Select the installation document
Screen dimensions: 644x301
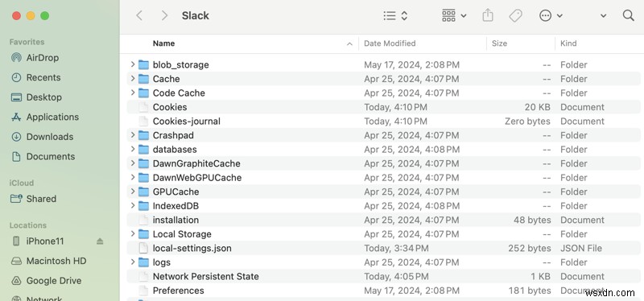pyautogui.click(x=175, y=220)
